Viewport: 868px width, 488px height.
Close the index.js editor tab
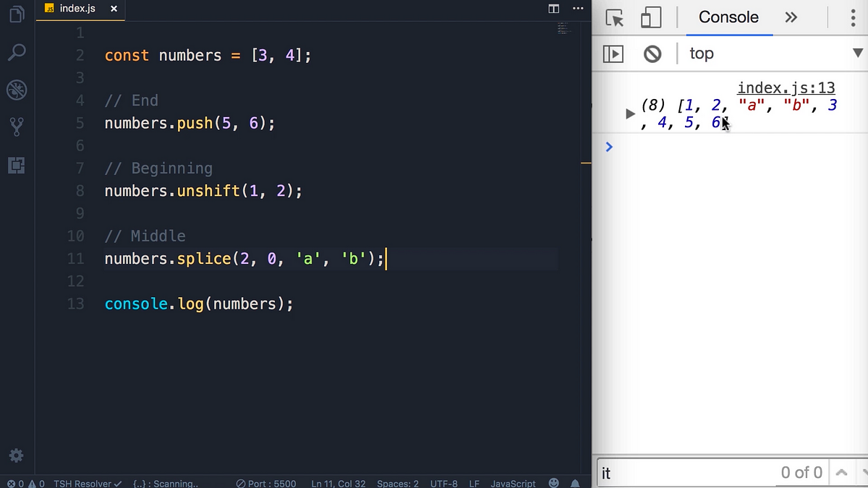(114, 9)
